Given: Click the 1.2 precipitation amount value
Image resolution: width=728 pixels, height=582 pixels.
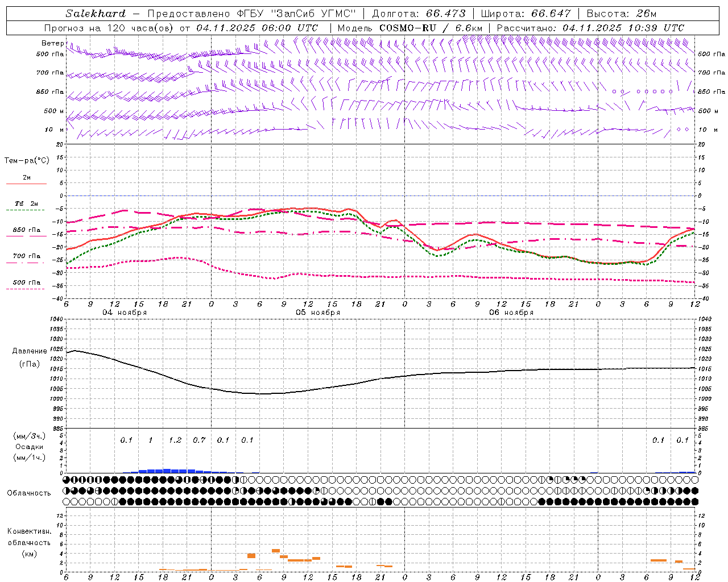Looking at the screenshot, I should pyautogui.click(x=175, y=440).
